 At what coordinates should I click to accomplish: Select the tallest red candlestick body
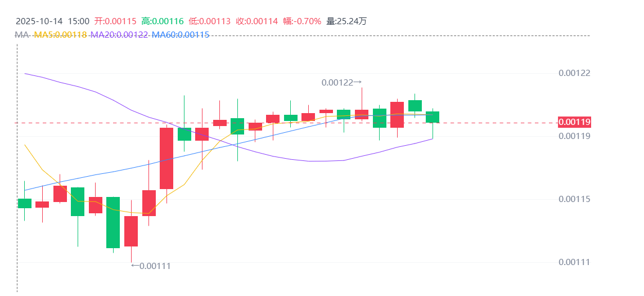(x=166, y=158)
